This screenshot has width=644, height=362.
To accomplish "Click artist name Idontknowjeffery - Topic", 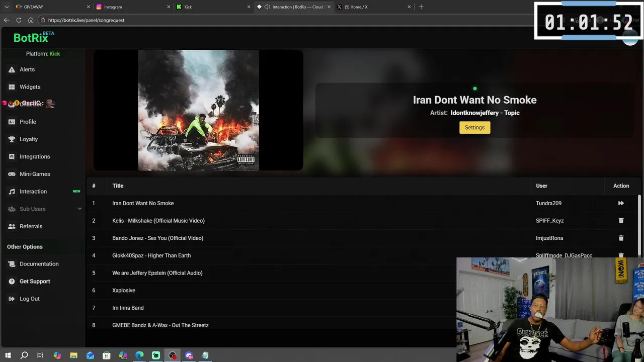I will (485, 113).
